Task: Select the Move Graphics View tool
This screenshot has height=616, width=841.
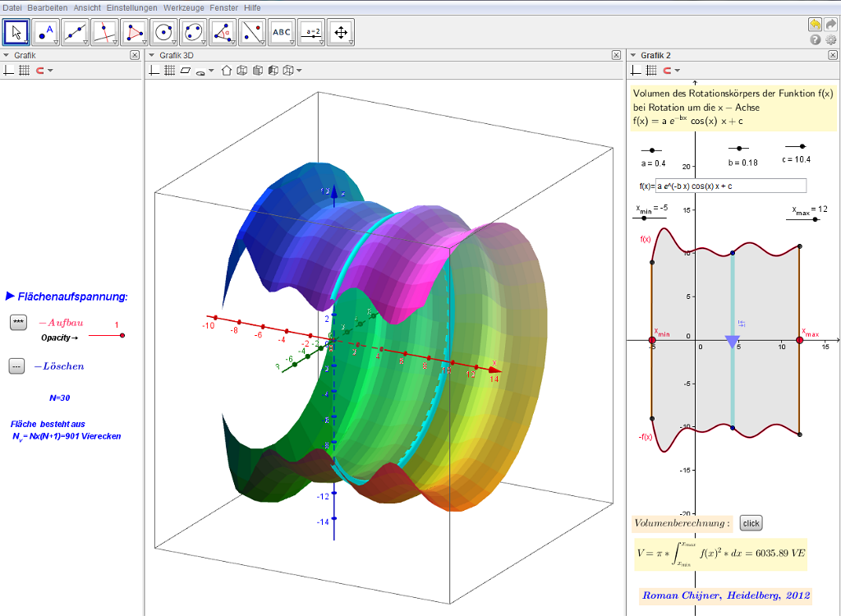Action: point(340,33)
